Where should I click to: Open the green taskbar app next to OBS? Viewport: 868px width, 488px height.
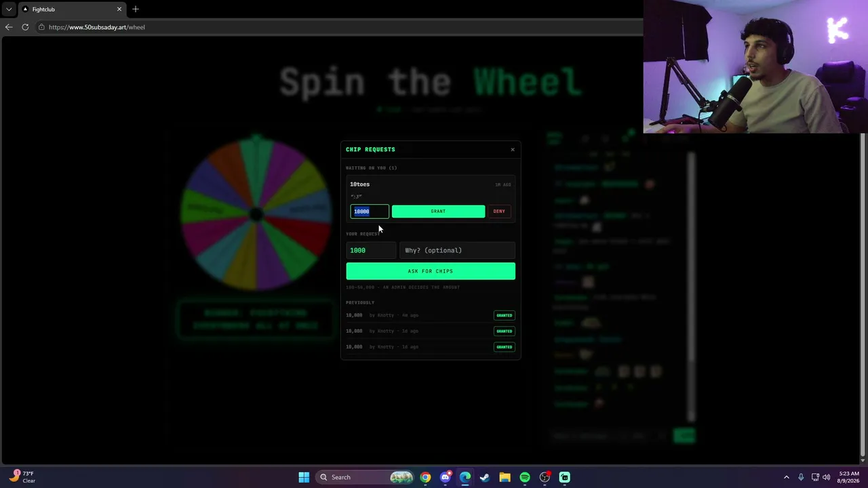565,477
